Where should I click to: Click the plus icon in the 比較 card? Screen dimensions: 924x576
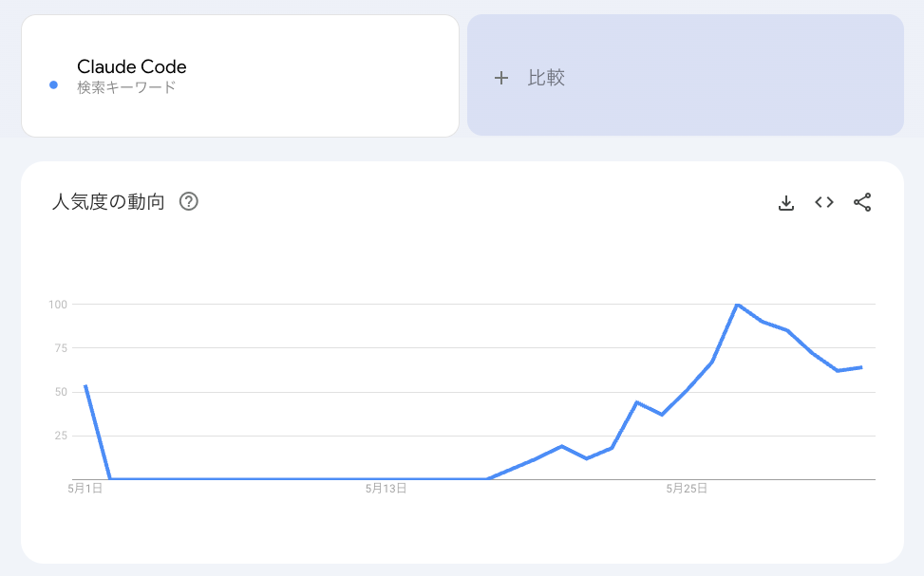click(500, 78)
